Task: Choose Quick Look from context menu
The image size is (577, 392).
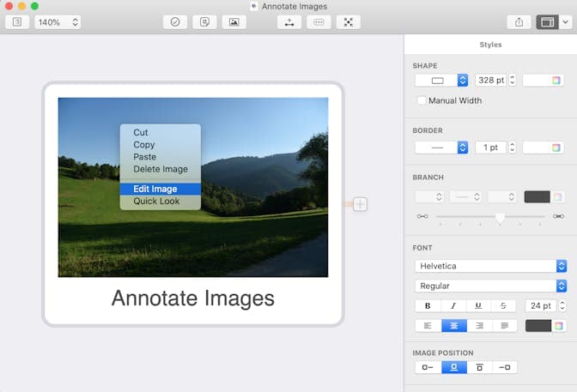Action: point(161,202)
